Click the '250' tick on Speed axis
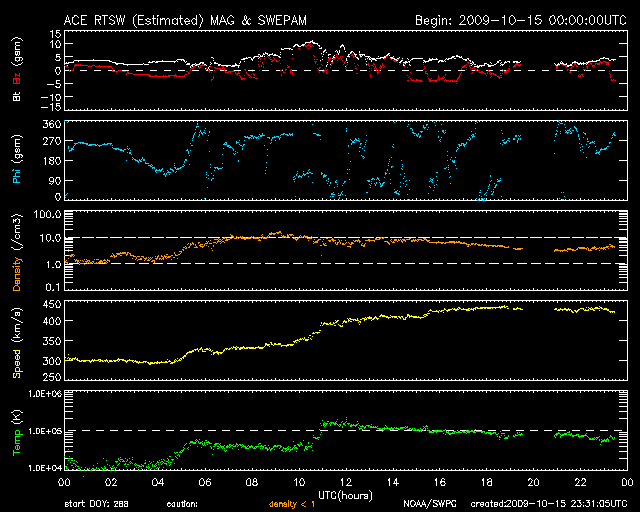 52,377
